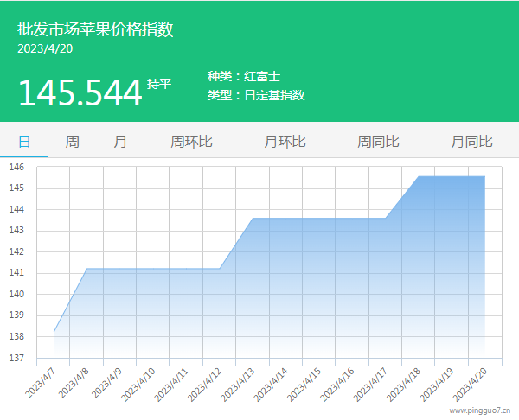Click the index value 145.544

click(x=80, y=93)
